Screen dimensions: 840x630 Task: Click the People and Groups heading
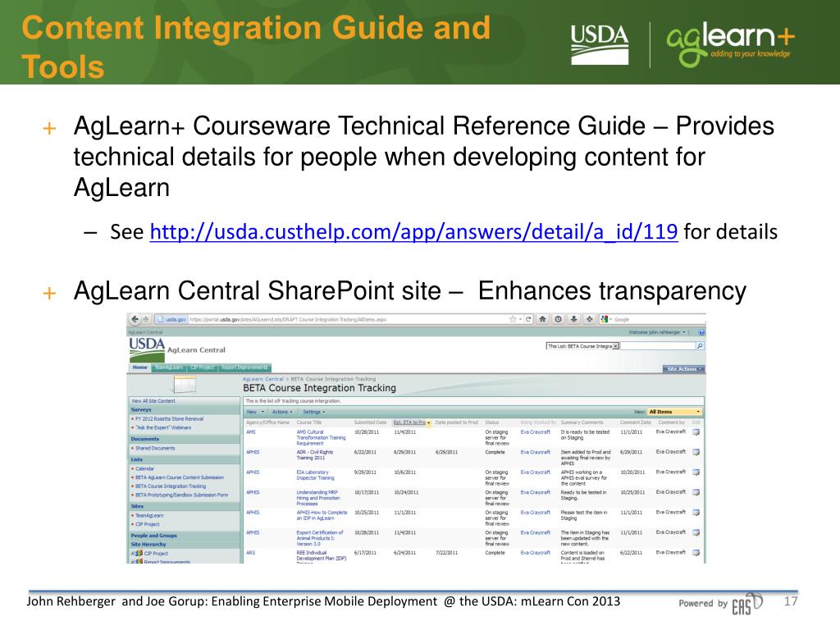pos(153,536)
